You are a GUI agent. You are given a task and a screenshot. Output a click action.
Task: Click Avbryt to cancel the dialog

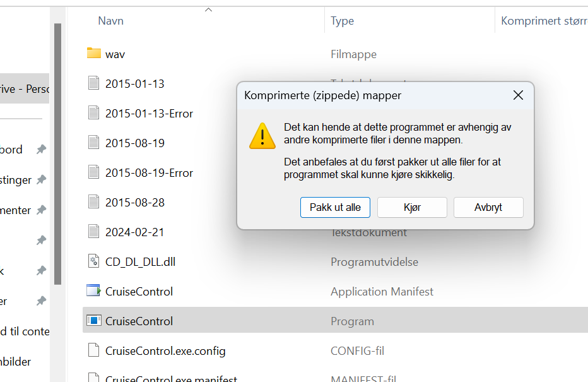pyautogui.click(x=488, y=208)
